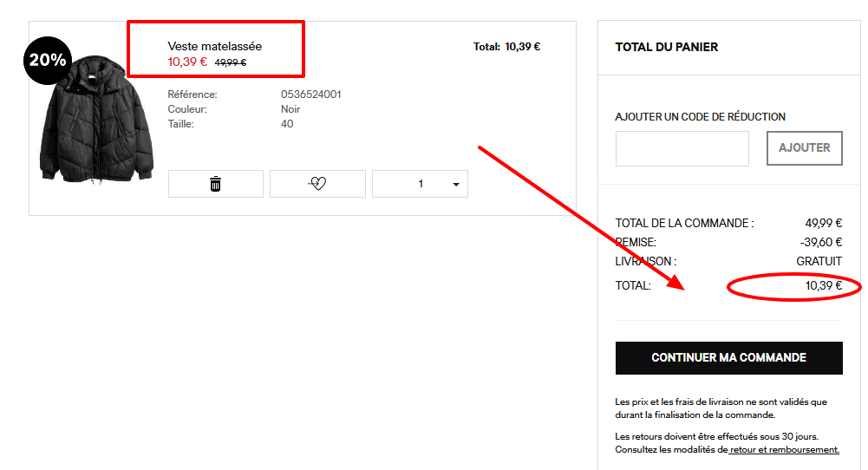Open the Veste matelassée product title

coord(214,46)
